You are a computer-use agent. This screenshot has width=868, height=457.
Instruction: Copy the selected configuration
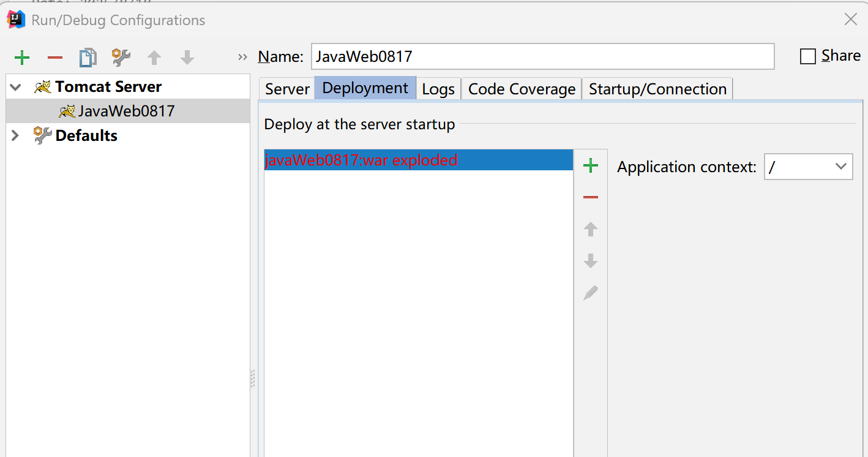point(88,58)
